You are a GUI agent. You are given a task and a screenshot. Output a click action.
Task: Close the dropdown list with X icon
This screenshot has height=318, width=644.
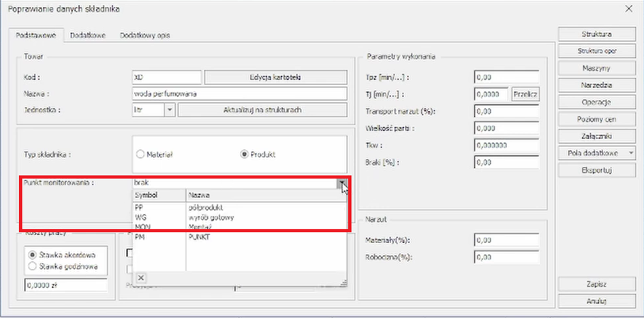[x=140, y=278]
